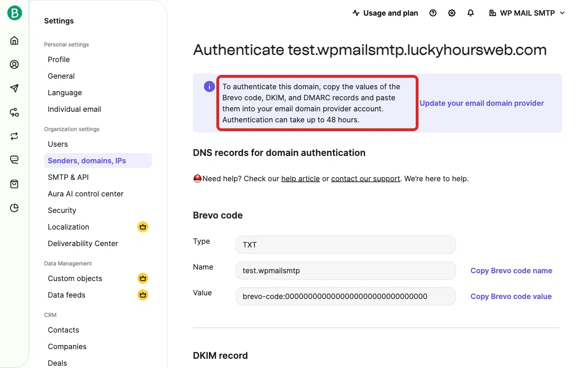
Task: Click the Custom objects crown icon
Action: click(143, 278)
